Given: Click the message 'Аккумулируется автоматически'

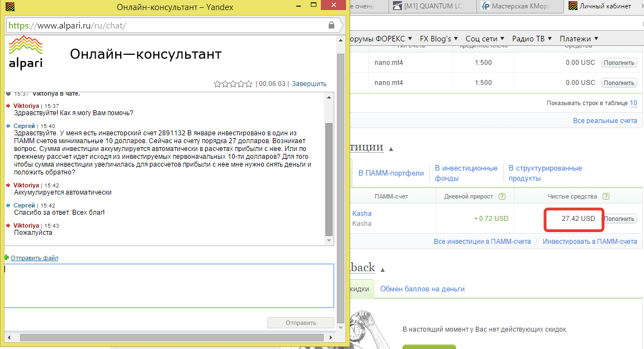Looking at the screenshot, I should point(63,192).
